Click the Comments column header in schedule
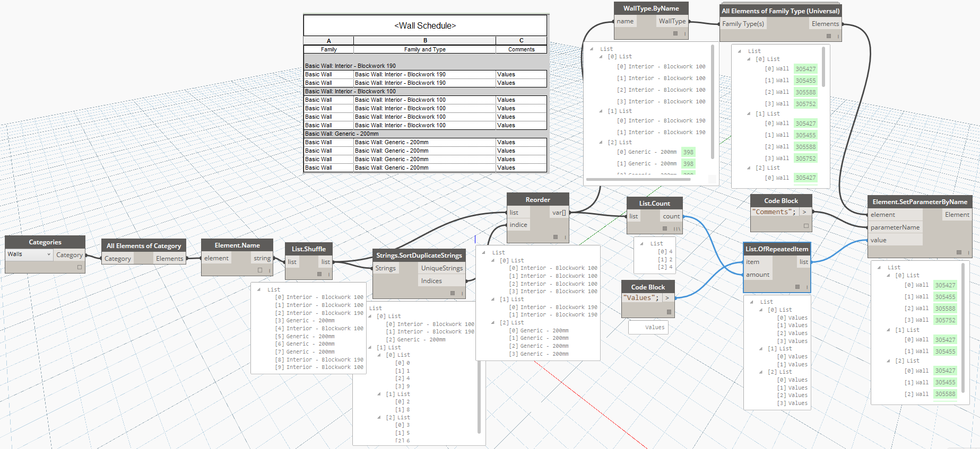The height and width of the screenshot is (449, 980). [x=521, y=49]
